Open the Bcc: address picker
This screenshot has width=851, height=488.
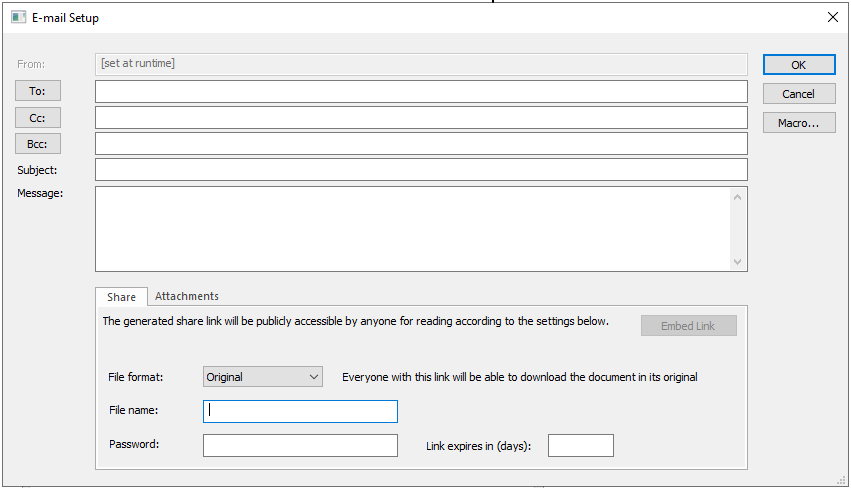[x=37, y=144]
